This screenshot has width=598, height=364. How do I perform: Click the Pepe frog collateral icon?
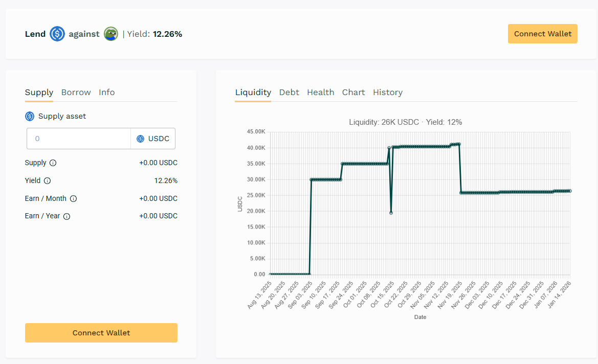(111, 34)
